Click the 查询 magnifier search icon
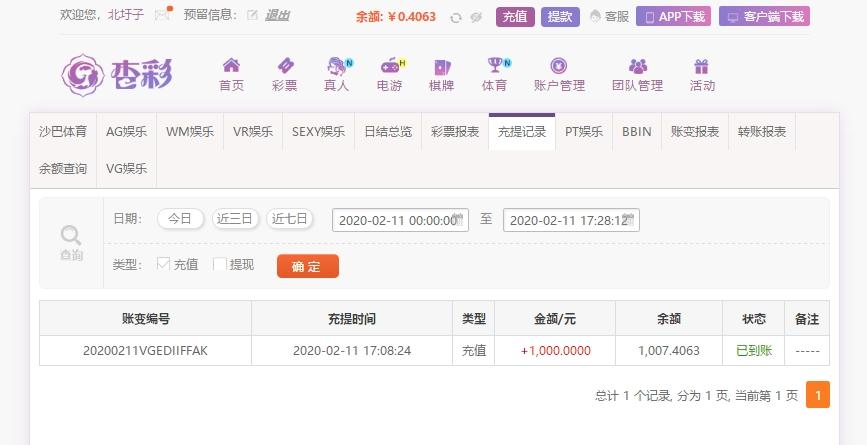Image resolution: width=867 pixels, height=445 pixels. 71,235
